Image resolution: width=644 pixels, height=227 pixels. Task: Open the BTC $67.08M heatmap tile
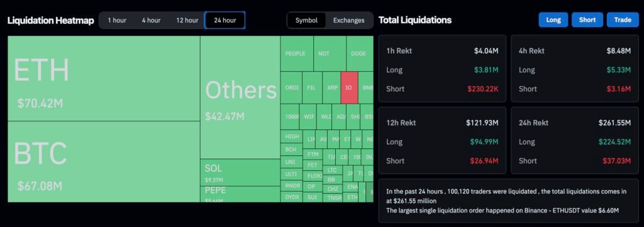click(104, 162)
